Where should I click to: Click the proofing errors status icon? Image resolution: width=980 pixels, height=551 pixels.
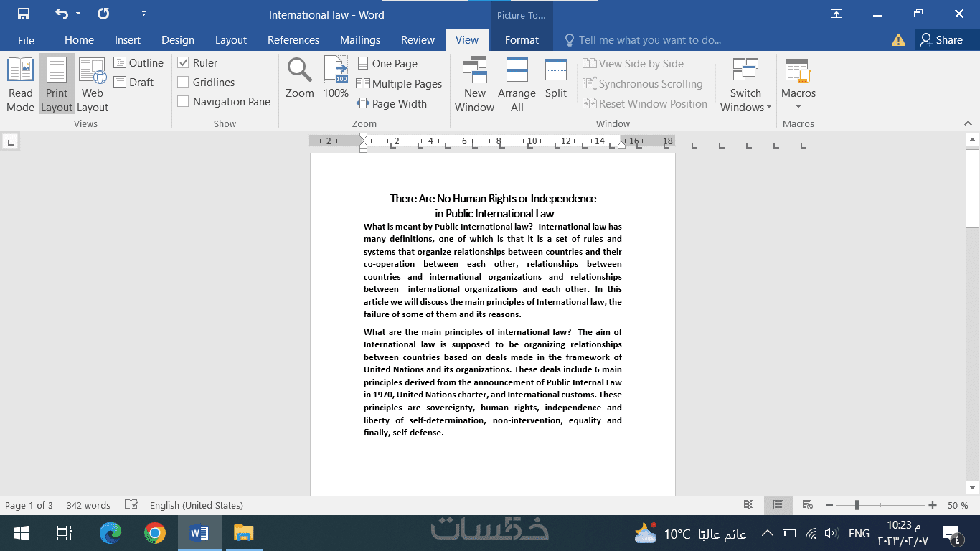tap(131, 505)
